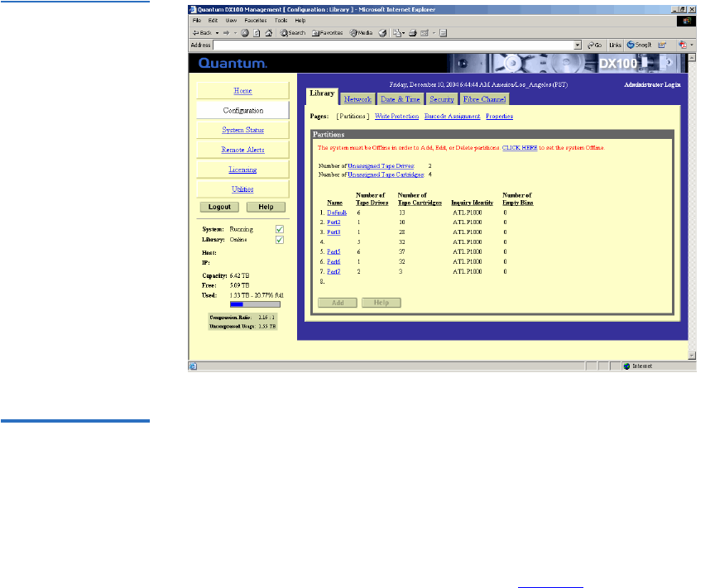Click the Internet zone icon in the status bar
This screenshot has height=588, width=715.
point(626,366)
